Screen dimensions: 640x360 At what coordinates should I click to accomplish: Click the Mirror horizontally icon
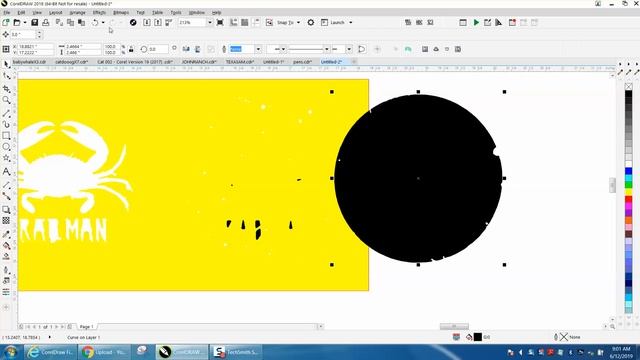pos(186,49)
